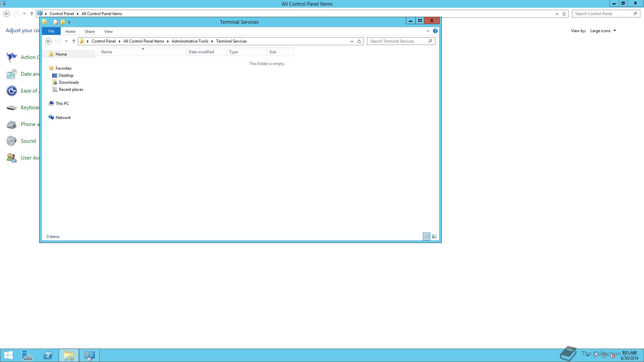
Task: Click the Properties quick access icon
Action: pyautogui.click(x=56, y=22)
